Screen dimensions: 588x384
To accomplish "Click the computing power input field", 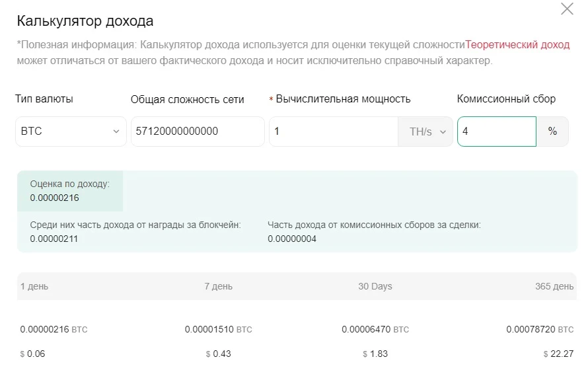I will [x=334, y=132].
